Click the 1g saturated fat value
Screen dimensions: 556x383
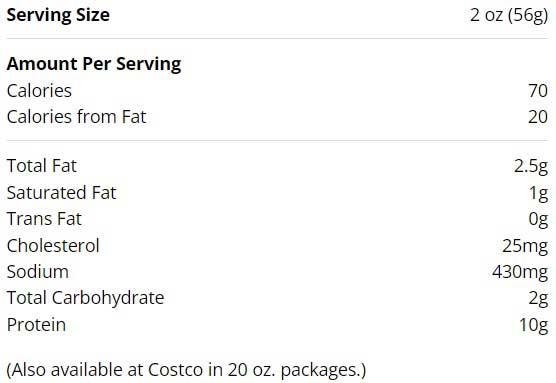click(539, 193)
